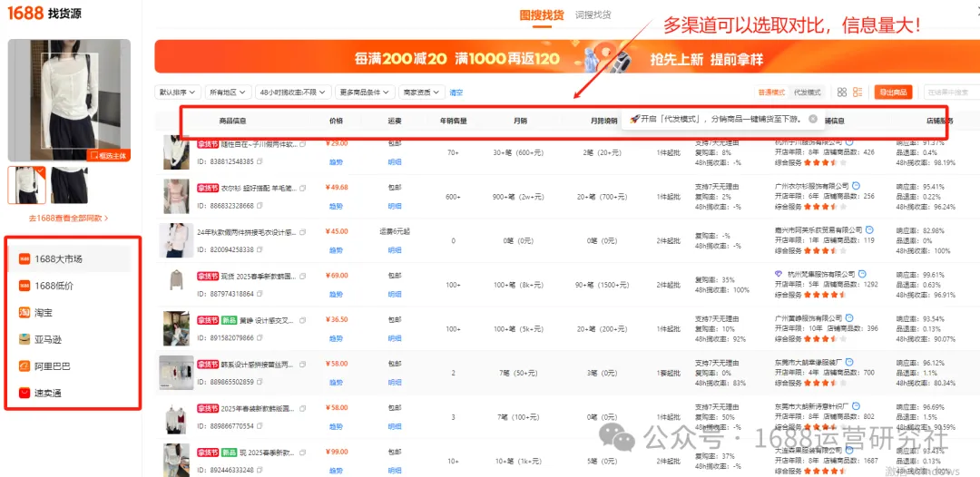This screenshot has width=980, height=477.
Task: Click chat icon next to 广州衣尔衫服饰有限公司
Action: click(x=857, y=185)
